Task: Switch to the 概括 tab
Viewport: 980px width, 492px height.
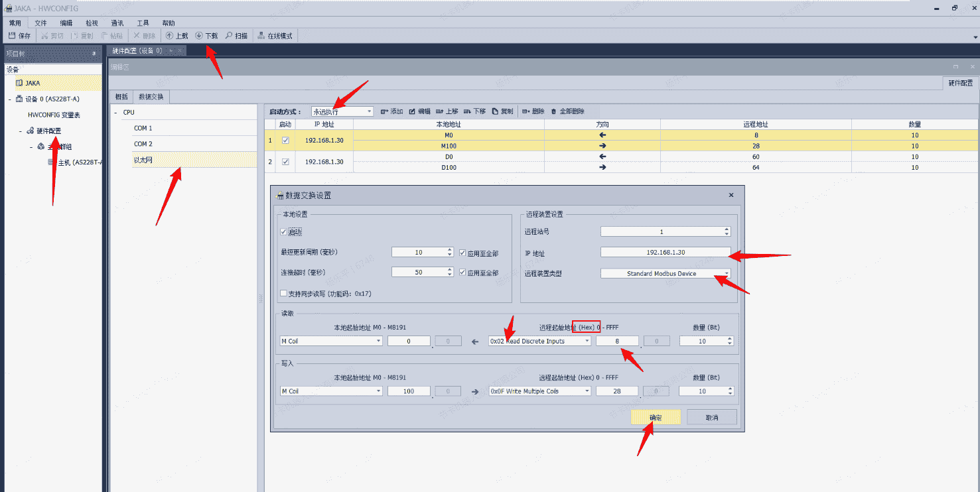Action: tap(121, 97)
